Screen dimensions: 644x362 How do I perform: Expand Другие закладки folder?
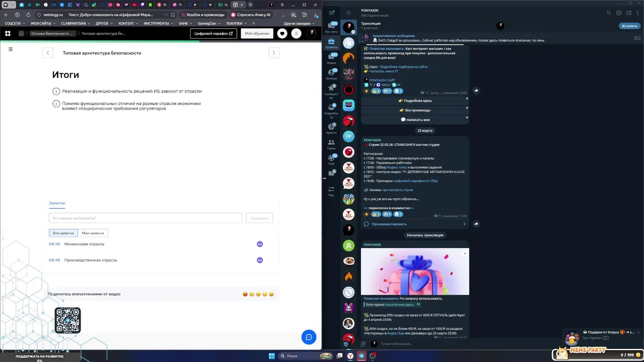(x=299, y=23)
